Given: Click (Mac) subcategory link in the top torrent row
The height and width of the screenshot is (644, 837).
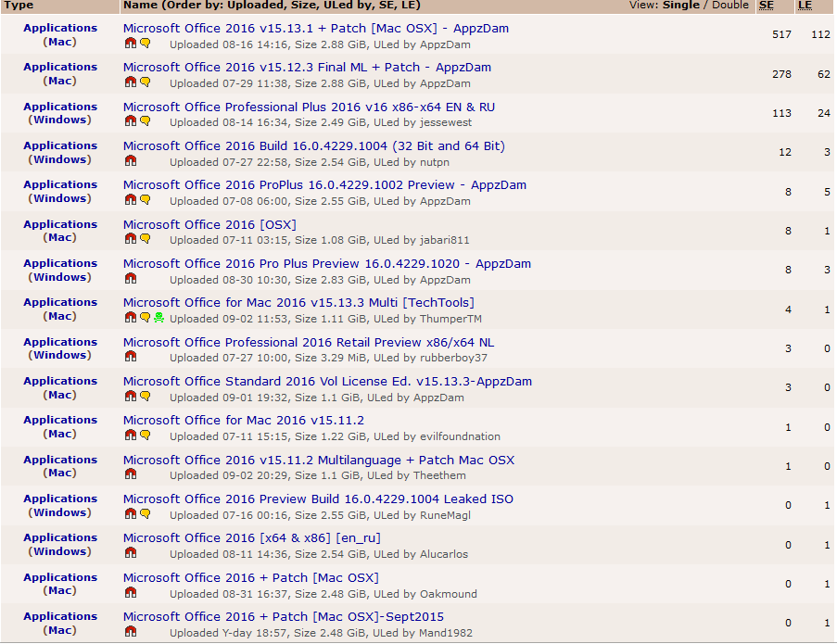Looking at the screenshot, I should point(59,42).
